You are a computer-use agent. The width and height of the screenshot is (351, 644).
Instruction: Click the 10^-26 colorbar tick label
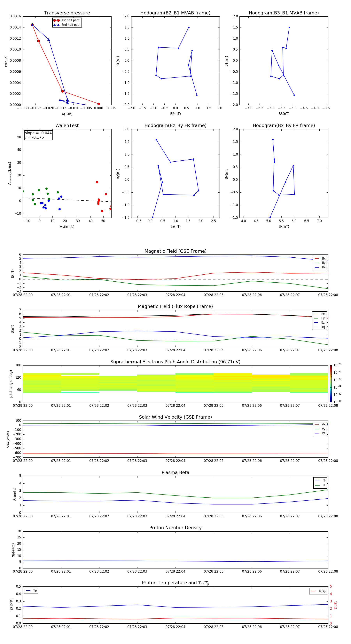[337, 365]
